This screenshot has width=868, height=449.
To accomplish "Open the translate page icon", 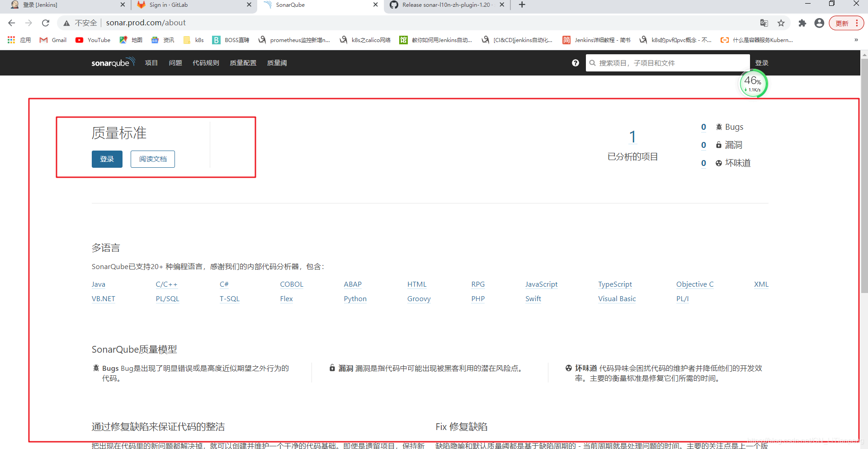I will pos(764,23).
